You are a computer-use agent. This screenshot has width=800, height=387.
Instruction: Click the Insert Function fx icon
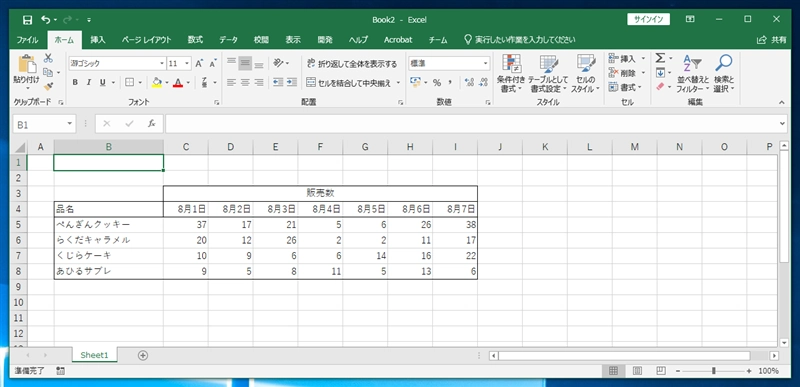click(x=152, y=123)
